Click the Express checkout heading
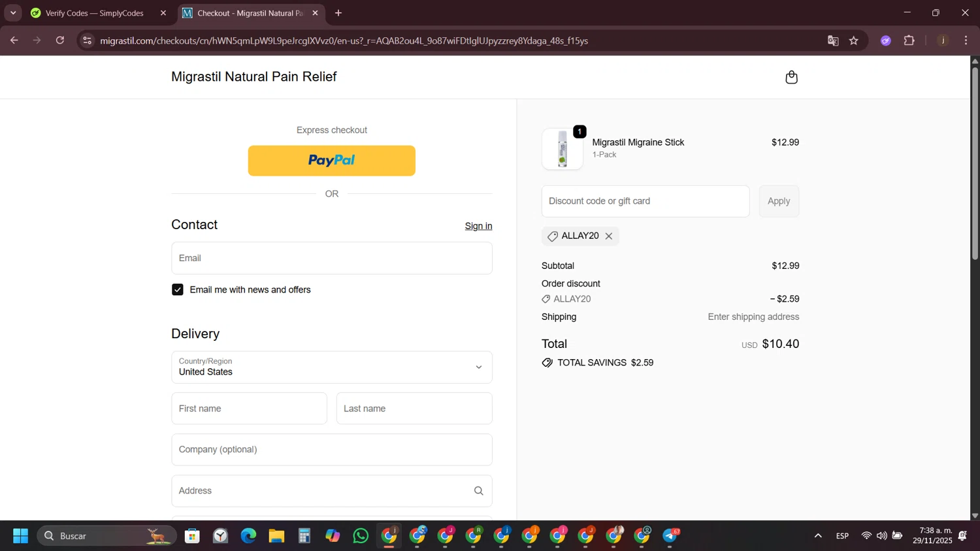 coord(331,130)
